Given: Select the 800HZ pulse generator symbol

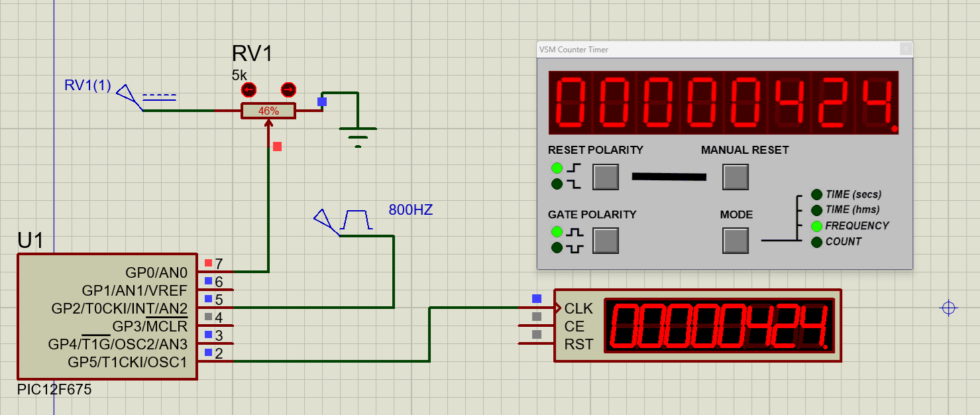Looking at the screenshot, I should click(x=343, y=221).
